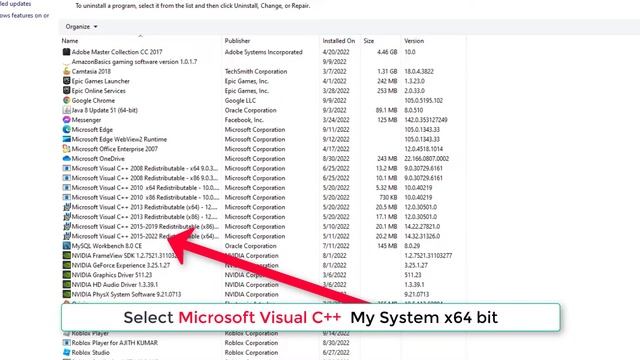
Task: Click the Microsoft Edge WebView2 Runtime icon
Action: [67, 139]
